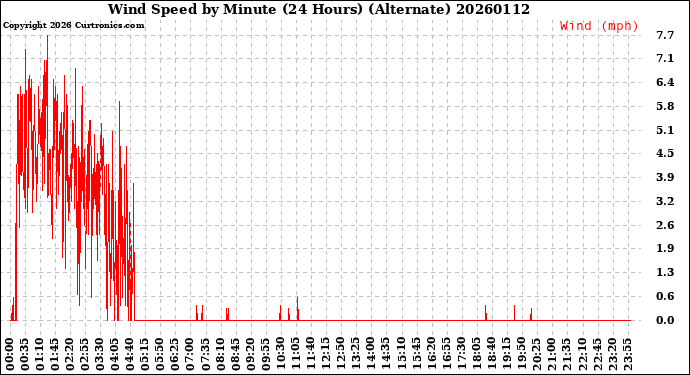
Task: Click the small wind spike near 11:05
Action: click(x=297, y=309)
